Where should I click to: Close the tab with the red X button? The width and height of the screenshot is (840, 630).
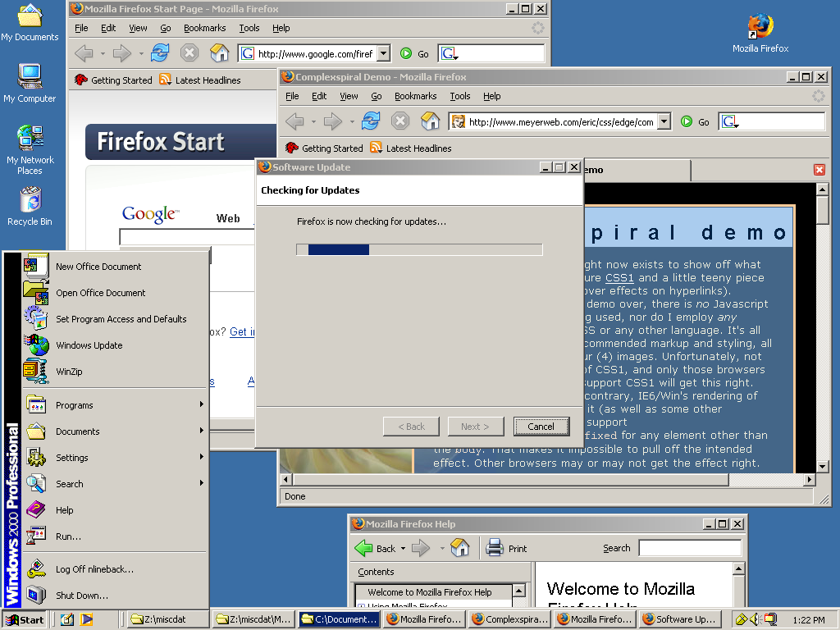pyautogui.click(x=819, y=170)
